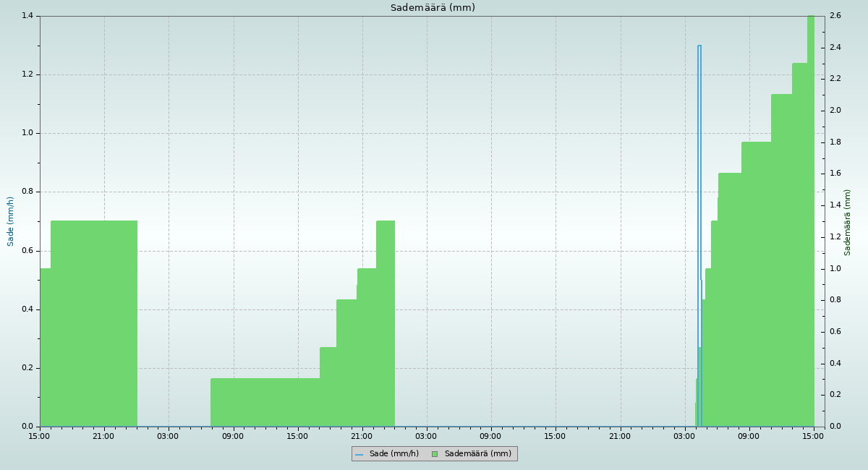
Task: Click the top of the blue rain-rate spike
Action: coord(699,46)
